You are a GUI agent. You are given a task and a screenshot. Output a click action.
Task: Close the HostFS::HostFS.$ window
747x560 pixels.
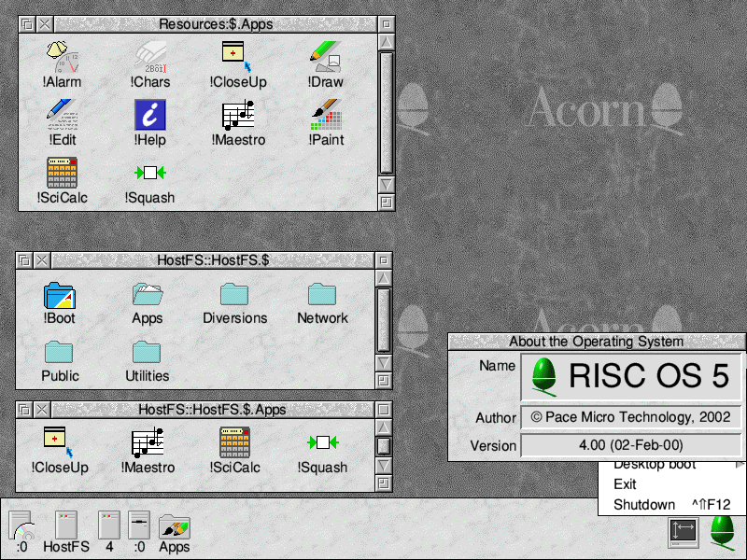(x=42, y=260)
